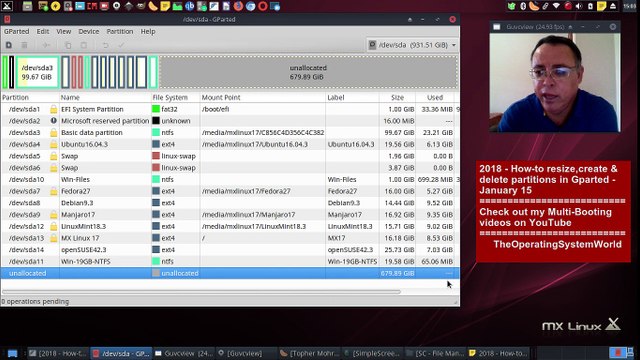
Task: Click the eject media tray icon
Action: pyautogui.click(x=613, y=6)
